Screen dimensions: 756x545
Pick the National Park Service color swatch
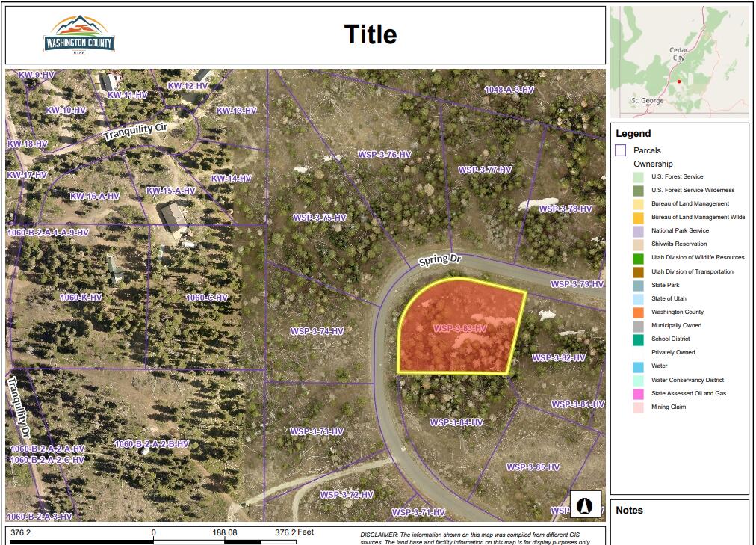(x=639, y=231)
